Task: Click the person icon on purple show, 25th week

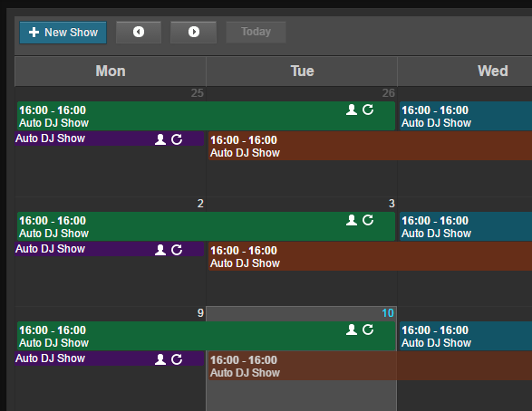Action: click(160, 139)
